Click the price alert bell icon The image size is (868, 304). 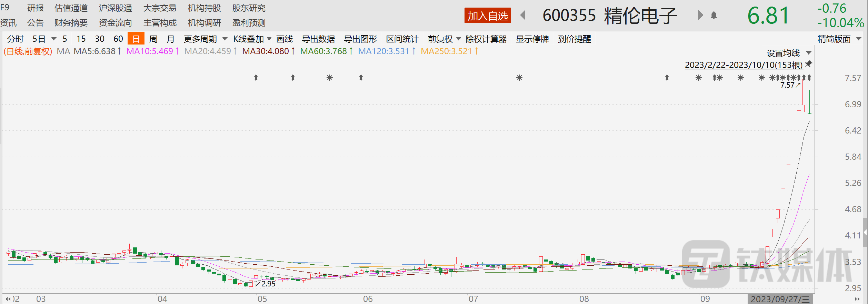[x=714, y=16]
